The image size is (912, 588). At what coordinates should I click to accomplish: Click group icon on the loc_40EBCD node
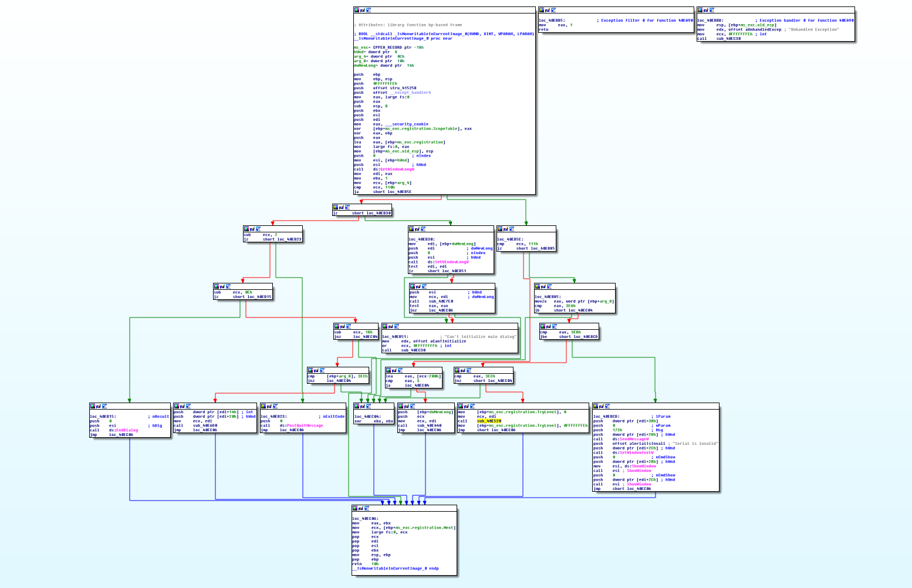pos(607,405)
